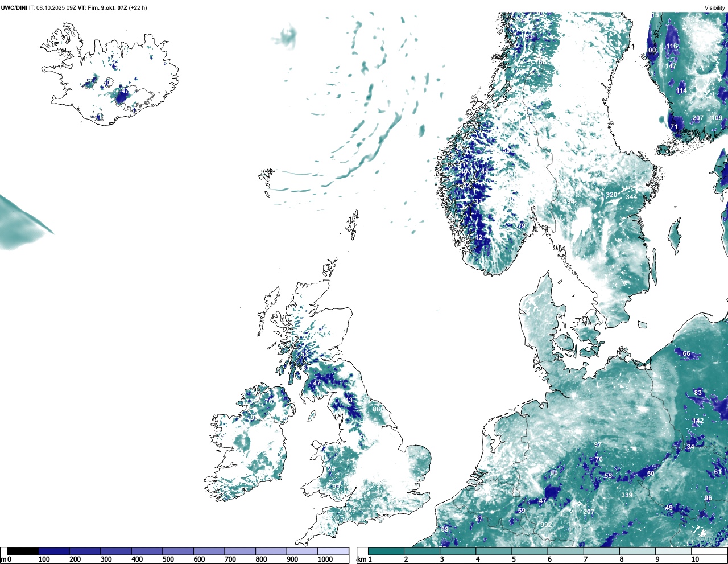
Task: Click the 600–700 m lavender legend swatch
Action: point(209,551)
